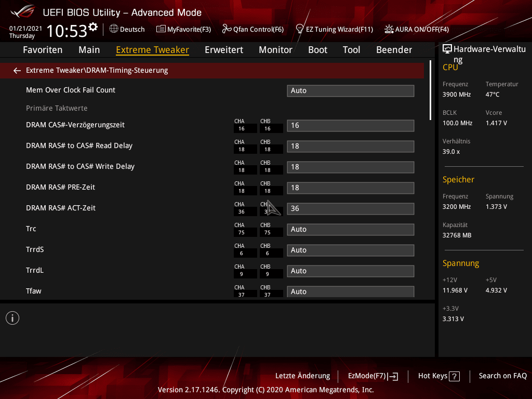Select the TrrdL label
Viewport: 532px width, 399px height.
35,270
